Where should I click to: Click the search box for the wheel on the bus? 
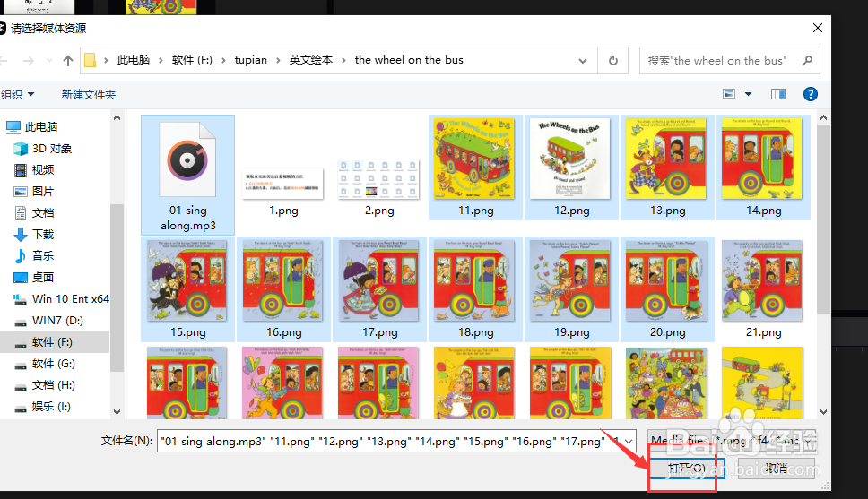(729, 60)
